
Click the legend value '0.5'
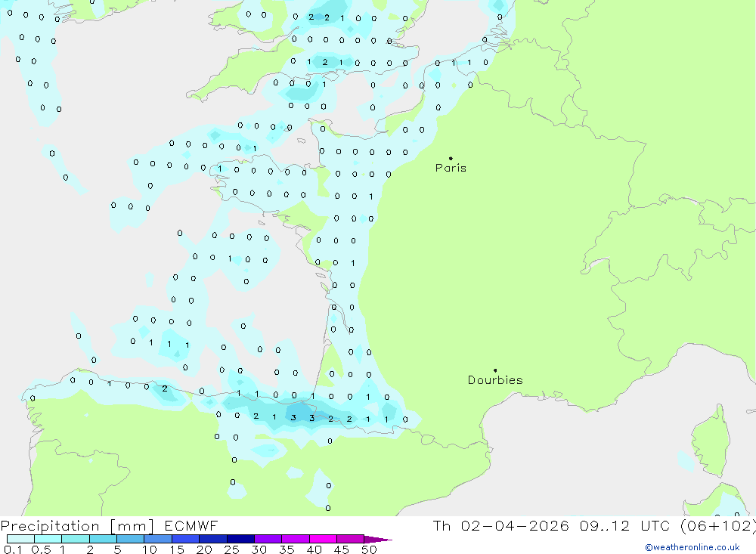tap(41, 549)
